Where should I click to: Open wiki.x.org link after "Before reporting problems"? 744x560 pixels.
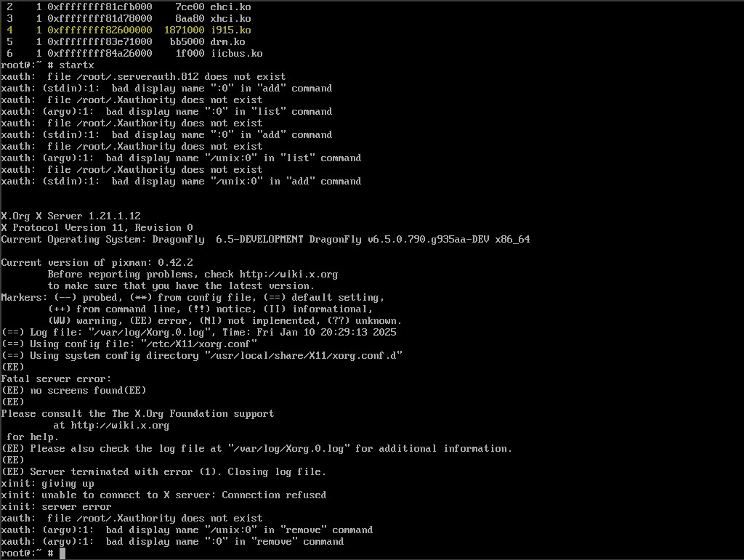coord(288,275)
